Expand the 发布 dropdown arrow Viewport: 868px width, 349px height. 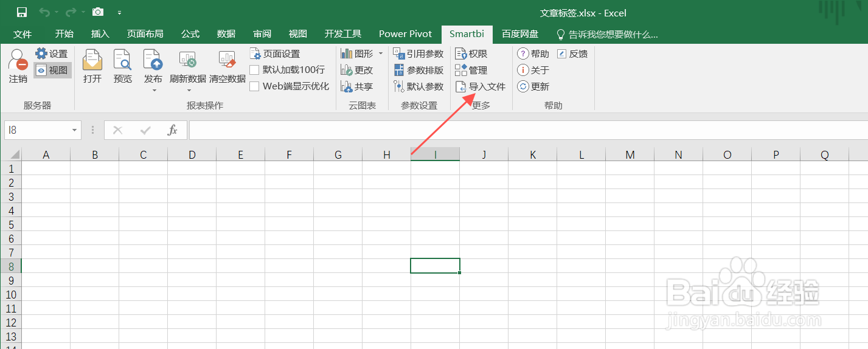point(154,91)
